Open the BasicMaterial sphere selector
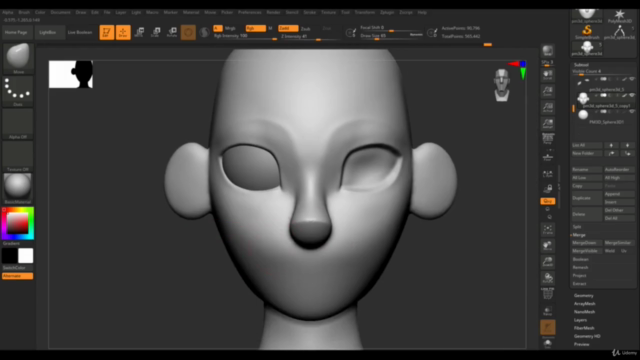Screen dimensions: 640x360 click(x=18, y=188)
